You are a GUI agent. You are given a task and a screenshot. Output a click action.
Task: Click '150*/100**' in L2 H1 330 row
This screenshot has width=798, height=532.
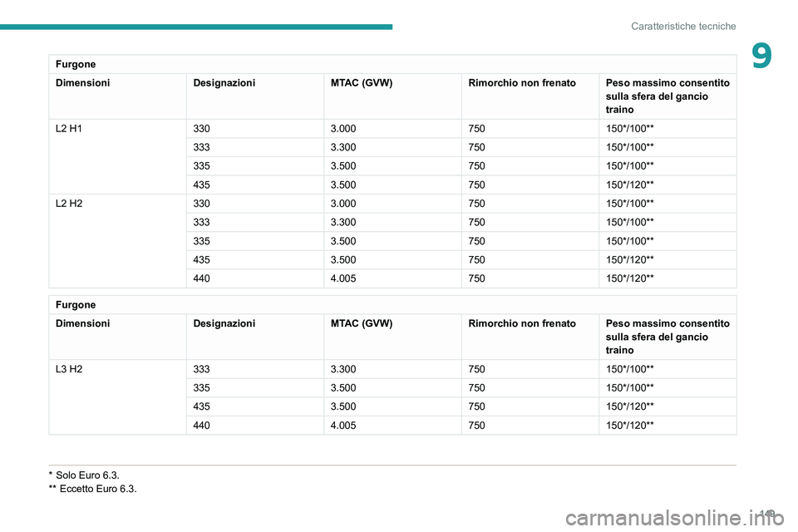[629, 128]
